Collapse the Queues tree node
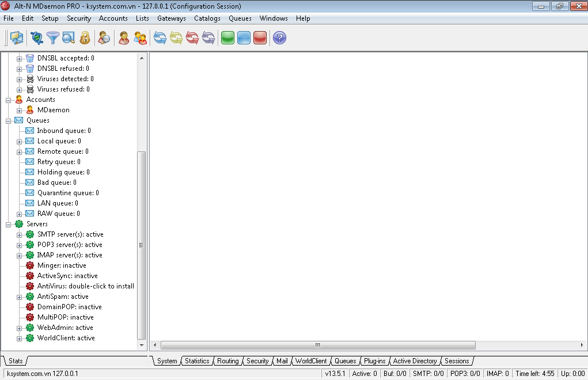Screen dimensions: 588x380 8,121
